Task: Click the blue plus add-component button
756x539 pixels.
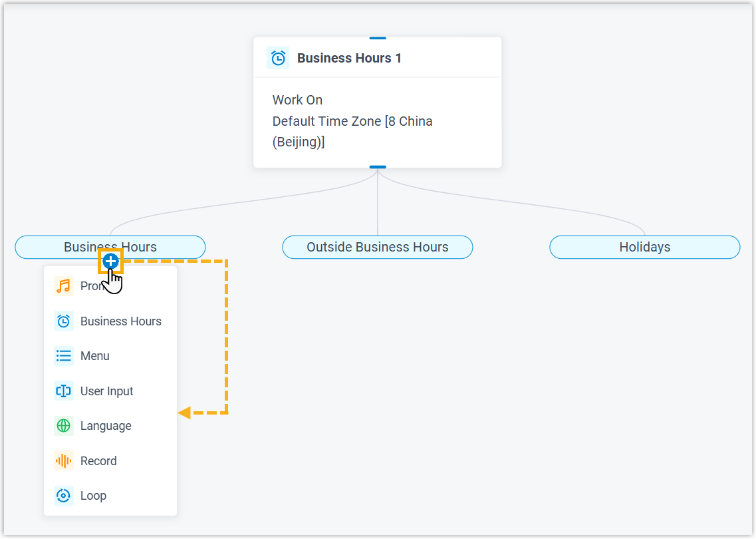Action: pos(111,262)
